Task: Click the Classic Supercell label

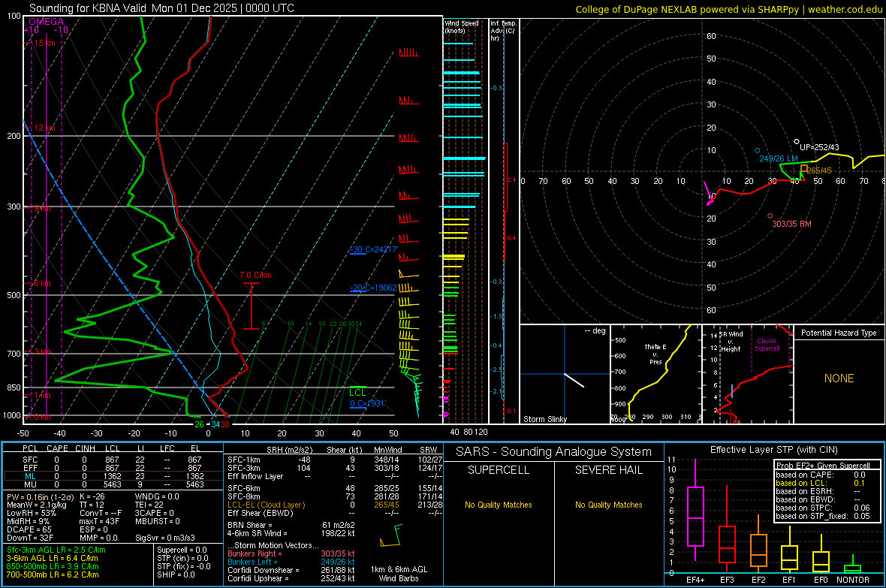Action: pos(767,345)
